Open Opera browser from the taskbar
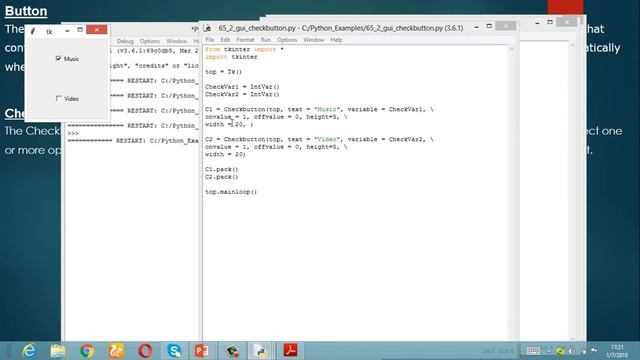This screenshot has height=360, width=640. pos(145,351)
